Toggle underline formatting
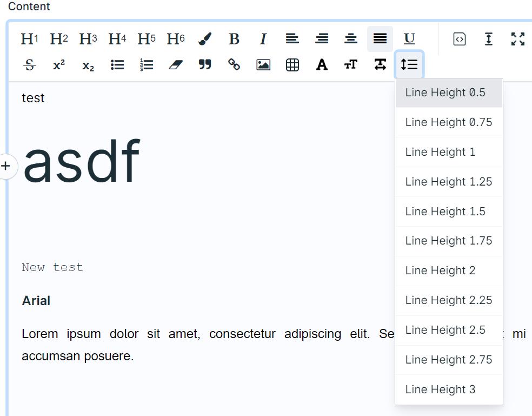Image resolution: width=532 pixels, height=416 pixels. pyautogui.click(x=409, y=39)
